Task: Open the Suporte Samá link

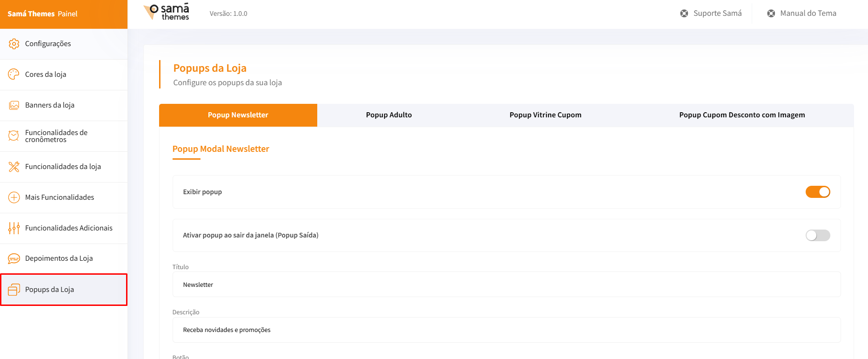Action: tap(711, 14)
